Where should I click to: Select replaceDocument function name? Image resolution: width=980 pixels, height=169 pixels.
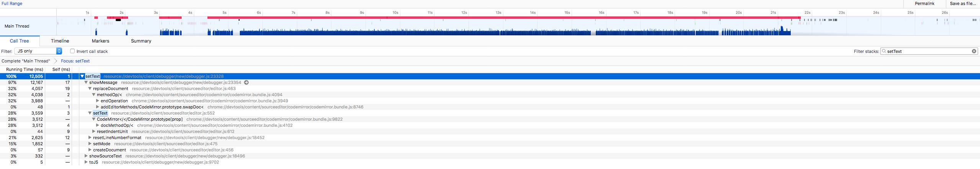pyautogui.click(x=110, y=89)
